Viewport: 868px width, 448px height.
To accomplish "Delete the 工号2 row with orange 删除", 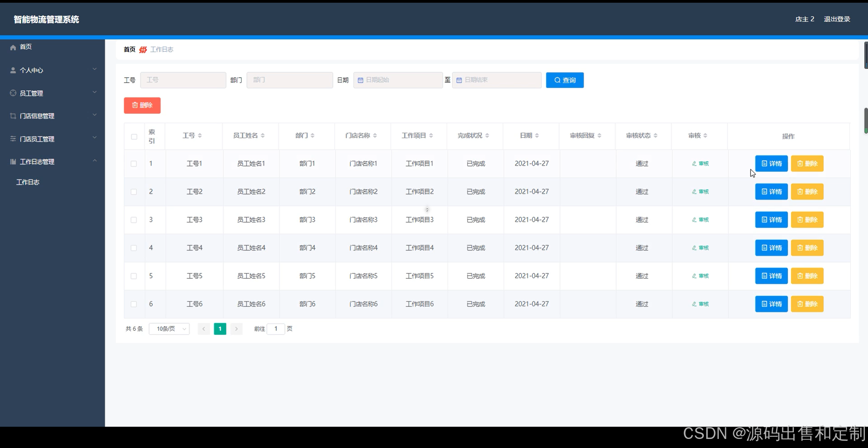I will click(807, 192).
